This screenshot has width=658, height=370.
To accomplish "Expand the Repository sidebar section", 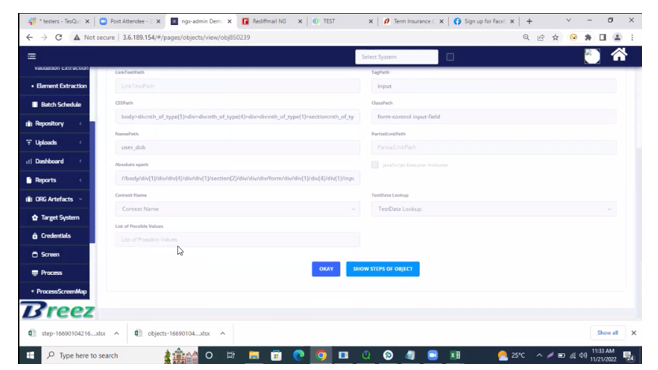I will tap(54, 123).
